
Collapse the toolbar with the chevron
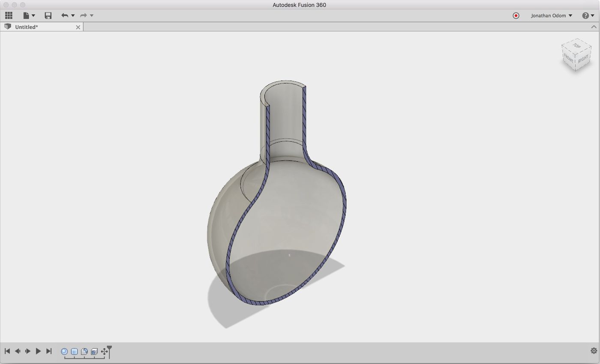tap(594, 27)
